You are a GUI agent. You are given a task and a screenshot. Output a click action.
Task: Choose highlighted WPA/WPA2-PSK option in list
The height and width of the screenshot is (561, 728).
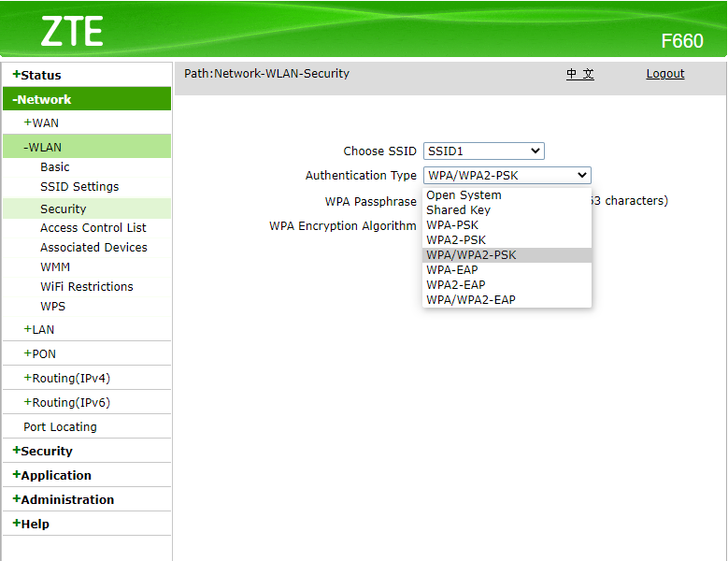tap(507, 255)
